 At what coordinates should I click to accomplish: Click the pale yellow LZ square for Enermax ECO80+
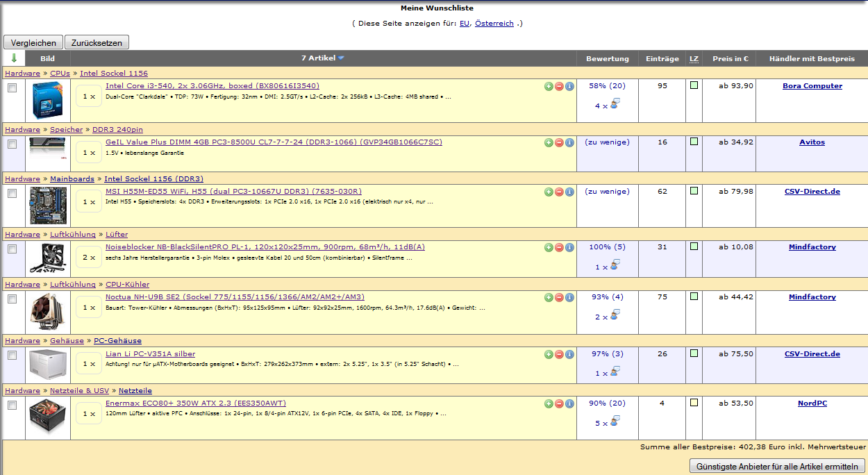[694, 403]
